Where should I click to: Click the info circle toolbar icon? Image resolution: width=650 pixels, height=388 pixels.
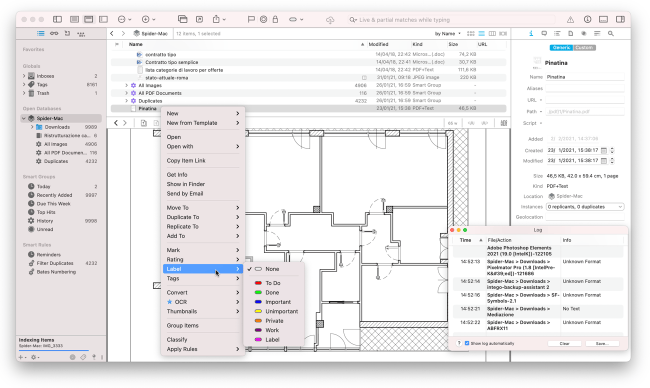pyautogui.click(x=587, y=19)
